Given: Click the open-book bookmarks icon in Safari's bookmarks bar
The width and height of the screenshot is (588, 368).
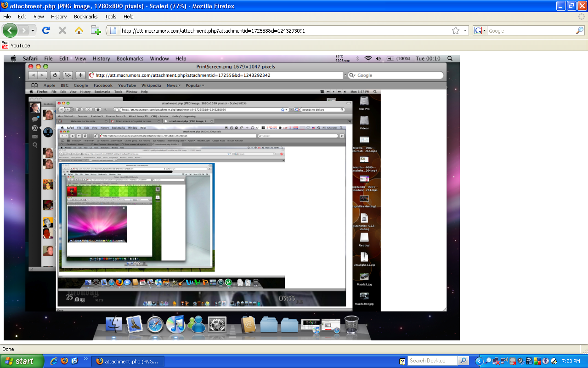Looking at the screenshot, I should [x=34, y=85].
